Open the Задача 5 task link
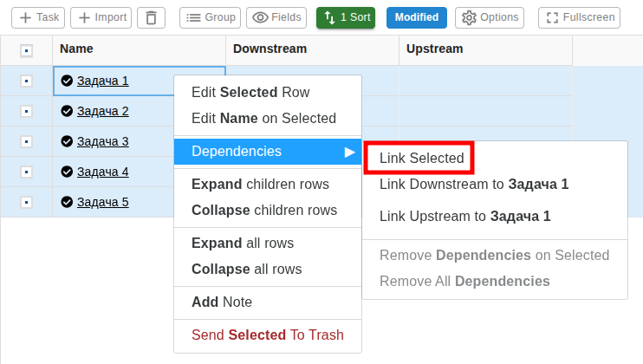The height and width of the screenshot is (364, 643). click(102, 202)
